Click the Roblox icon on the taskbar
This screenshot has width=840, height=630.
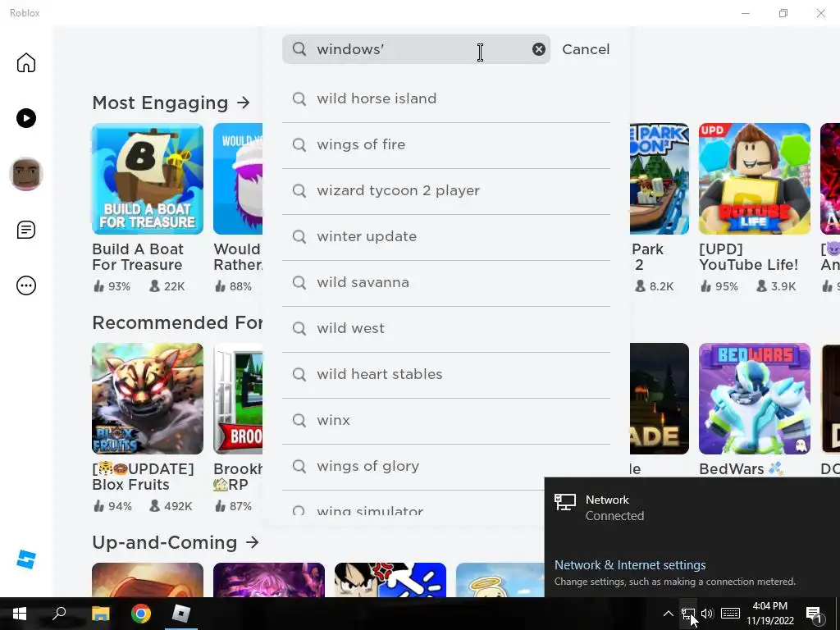coord(181,614)
